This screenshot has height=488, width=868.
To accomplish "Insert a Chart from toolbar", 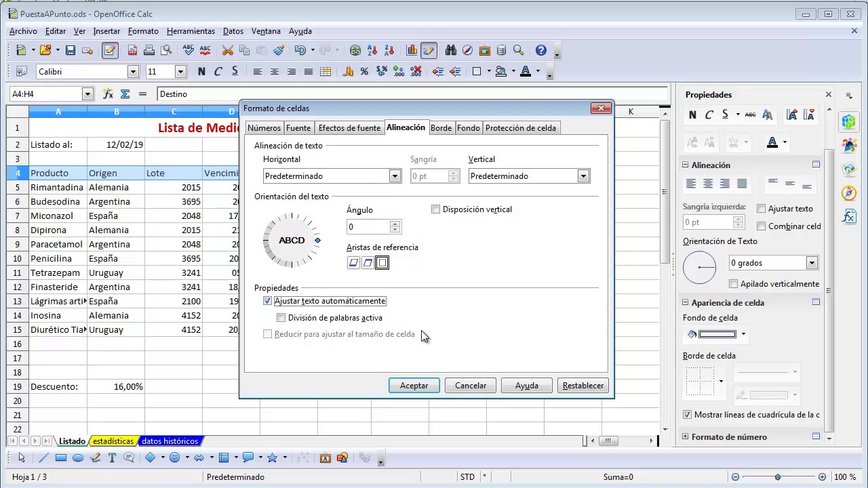I will (412, 50).
